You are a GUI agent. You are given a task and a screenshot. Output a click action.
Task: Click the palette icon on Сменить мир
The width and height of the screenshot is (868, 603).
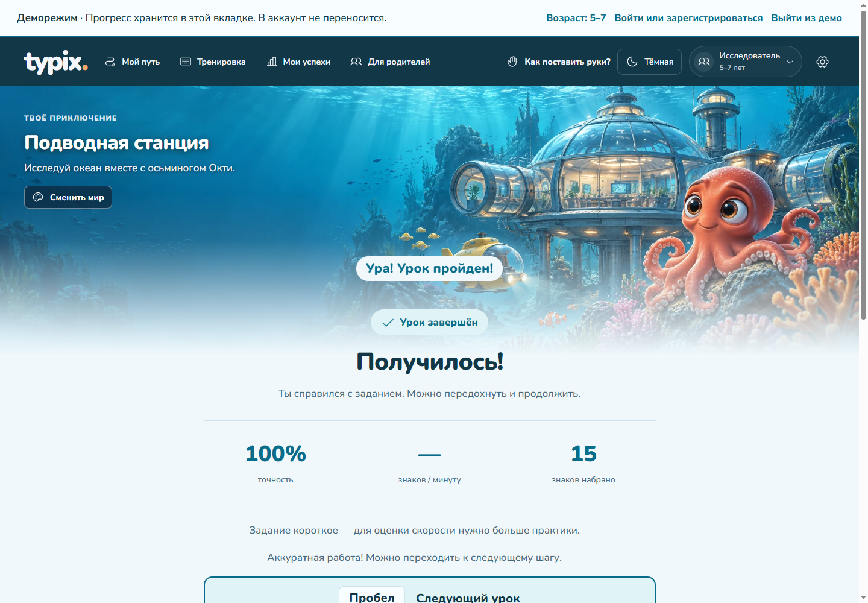(38, 197)
